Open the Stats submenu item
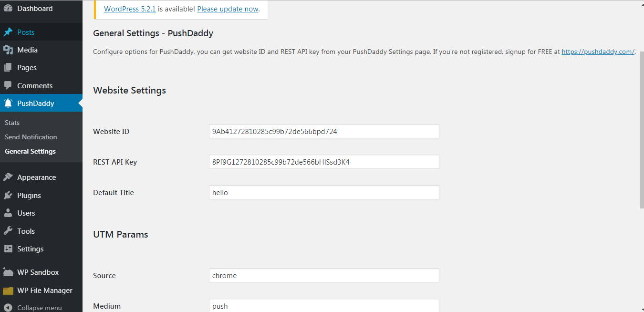 [12, 123]
